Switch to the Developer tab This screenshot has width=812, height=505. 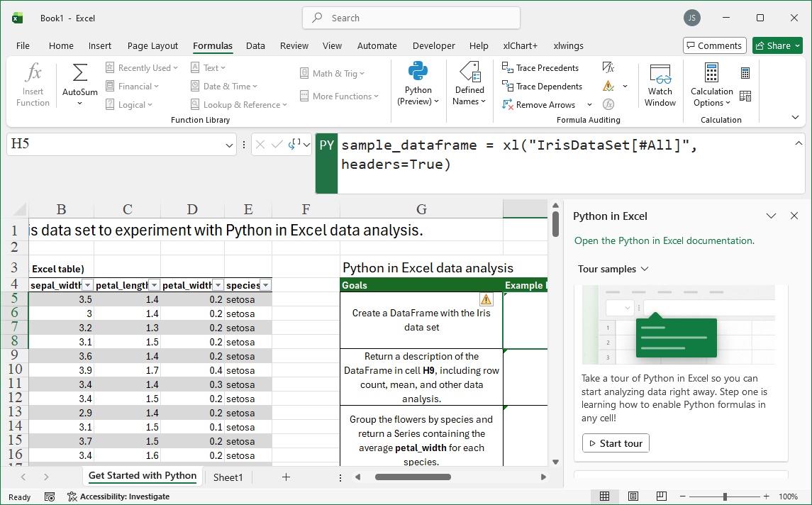coord(433,45)
